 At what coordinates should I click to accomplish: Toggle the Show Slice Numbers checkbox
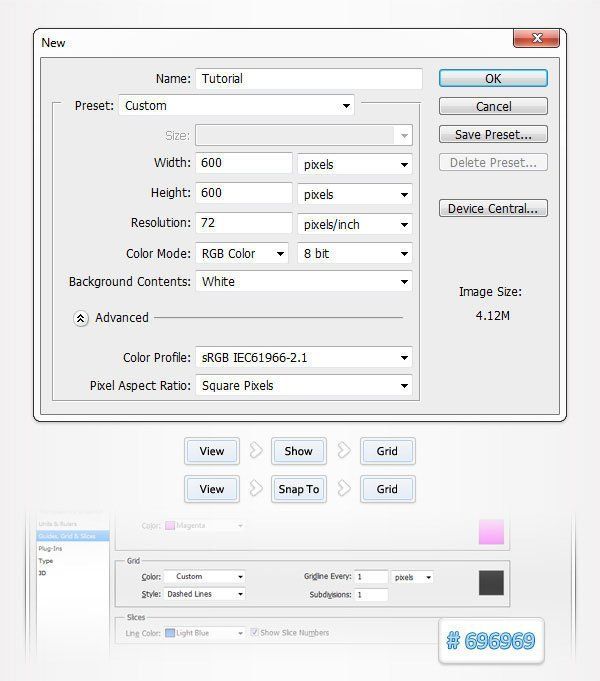coord(255,632)
